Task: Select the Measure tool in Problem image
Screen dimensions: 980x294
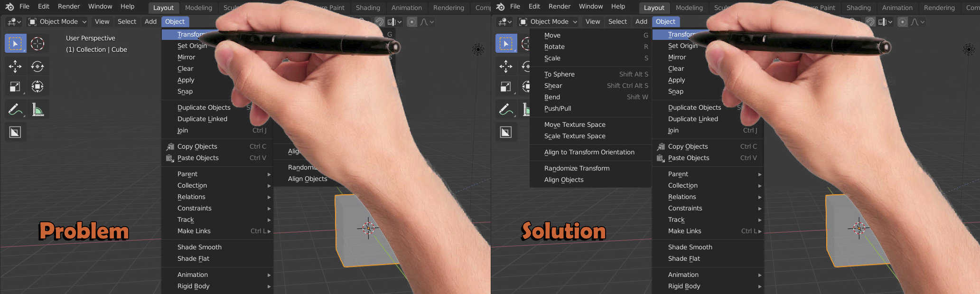Action: coord(37,109)
